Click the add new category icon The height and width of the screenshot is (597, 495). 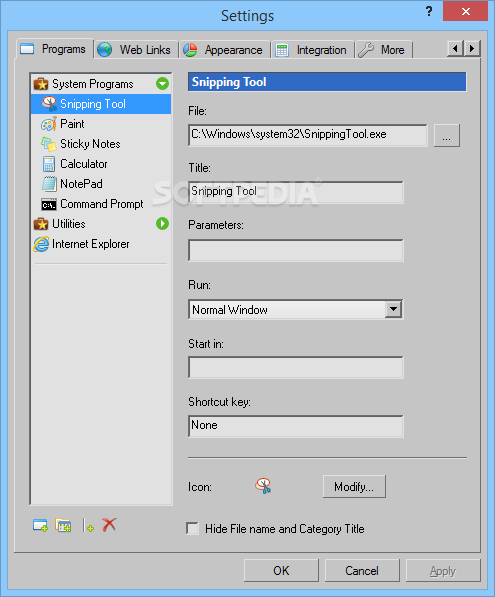[40, 525]
